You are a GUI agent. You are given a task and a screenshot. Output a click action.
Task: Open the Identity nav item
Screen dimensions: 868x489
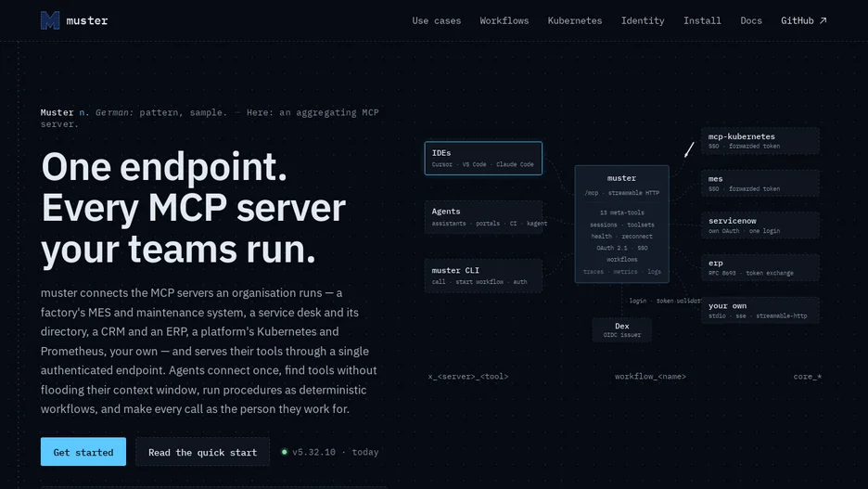pos(642,20)
